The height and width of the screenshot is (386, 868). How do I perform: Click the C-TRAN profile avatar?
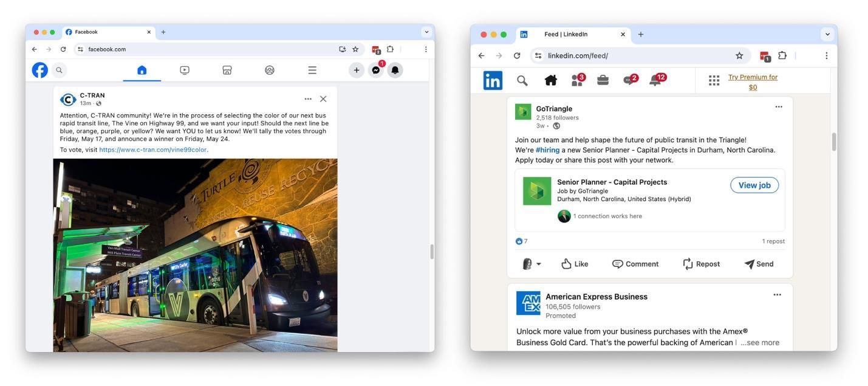pos(68,99)
